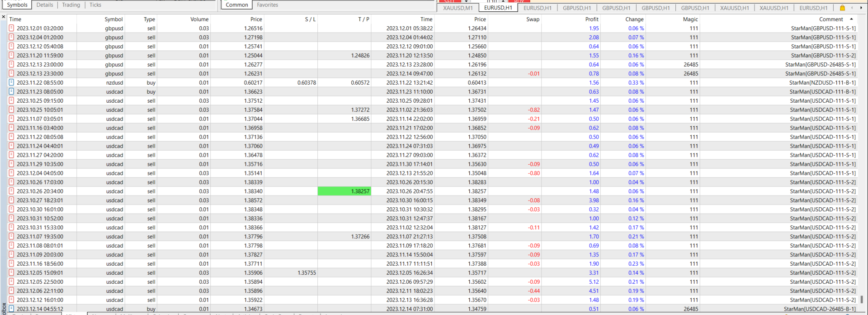Screen dimensions: 868x315
Task: Click the comment StarMan[NZDUSD-111-B-1]
Action: [x=822, y=82]
